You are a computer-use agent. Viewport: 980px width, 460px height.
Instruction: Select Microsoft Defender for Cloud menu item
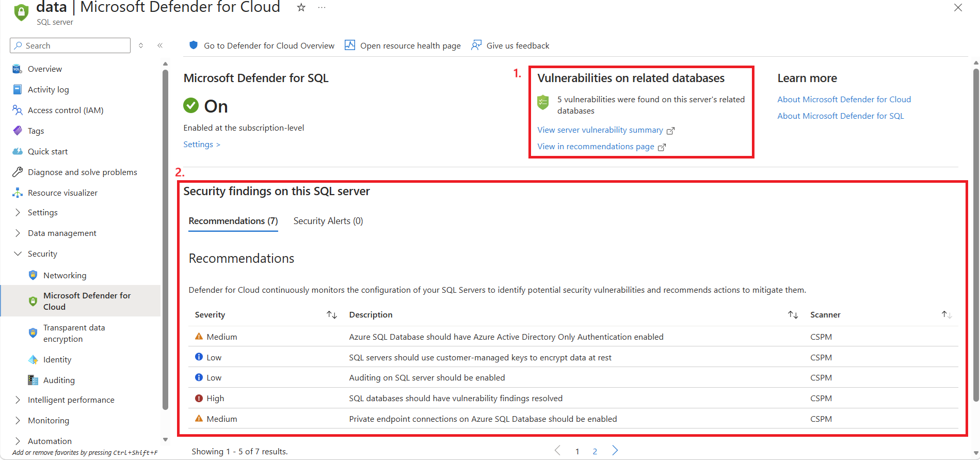[x=81, y=301]
